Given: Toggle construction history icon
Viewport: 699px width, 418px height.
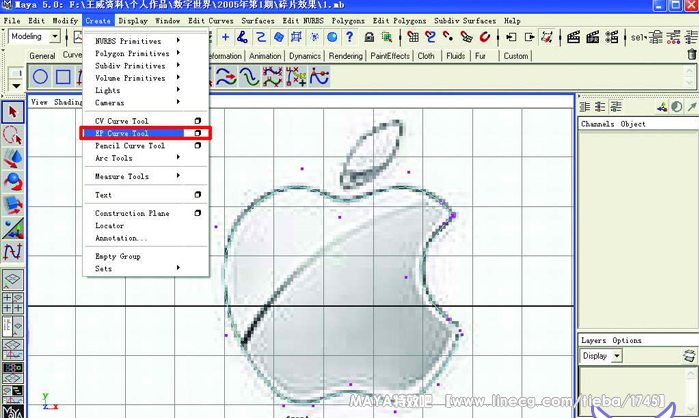Looking at the screenshot, I should [x=547, y=37].
